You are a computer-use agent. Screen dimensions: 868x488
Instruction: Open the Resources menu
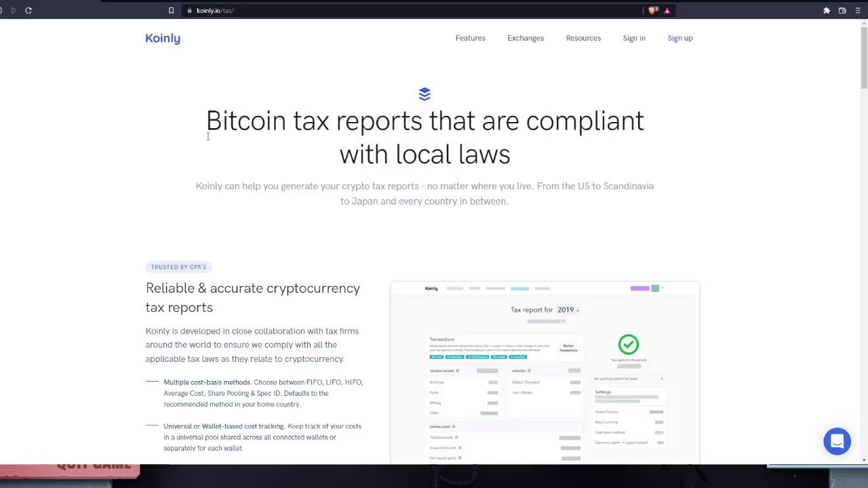[x=583, y=38]
